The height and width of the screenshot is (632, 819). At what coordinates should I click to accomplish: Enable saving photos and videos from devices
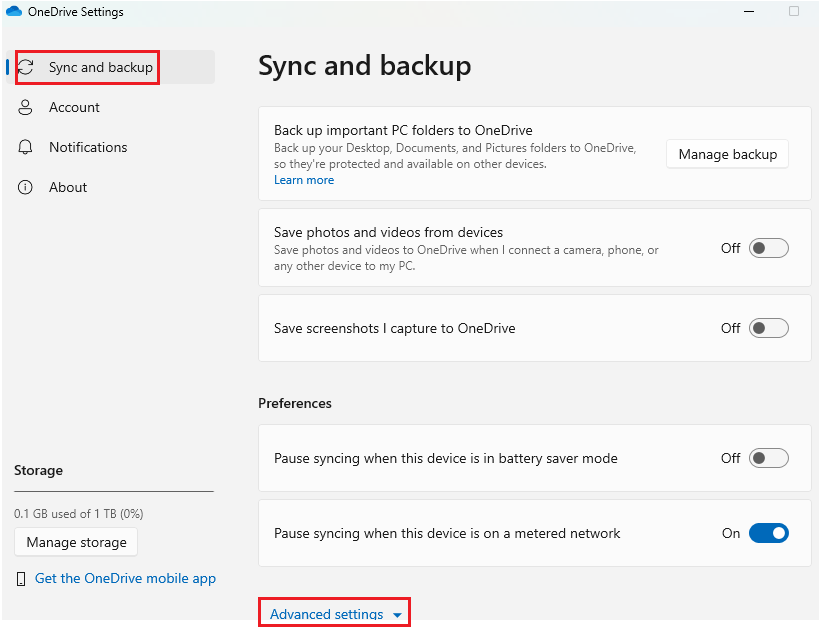(769, 248)
